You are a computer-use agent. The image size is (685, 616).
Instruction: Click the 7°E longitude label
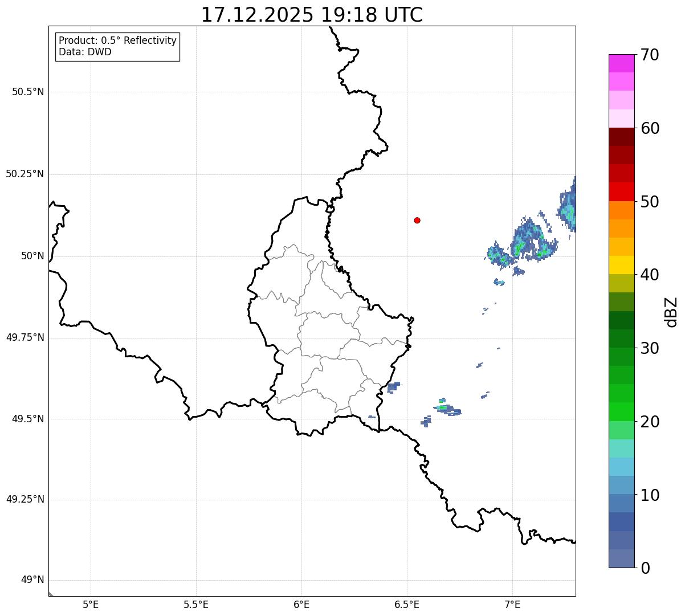tap(512, 605)
